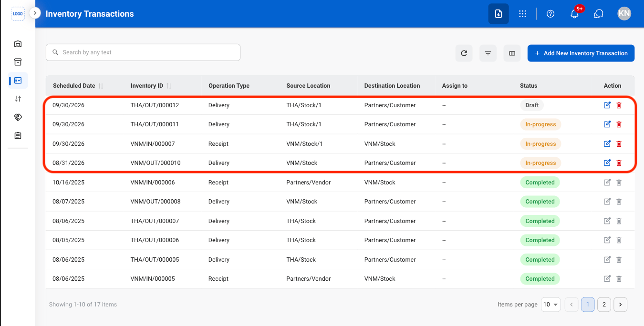Image resolution: width=644 pixels, height=326 pixels.
Task: Select page 1 in pagination
Action: pyautogui.click(x=588, y=305)
